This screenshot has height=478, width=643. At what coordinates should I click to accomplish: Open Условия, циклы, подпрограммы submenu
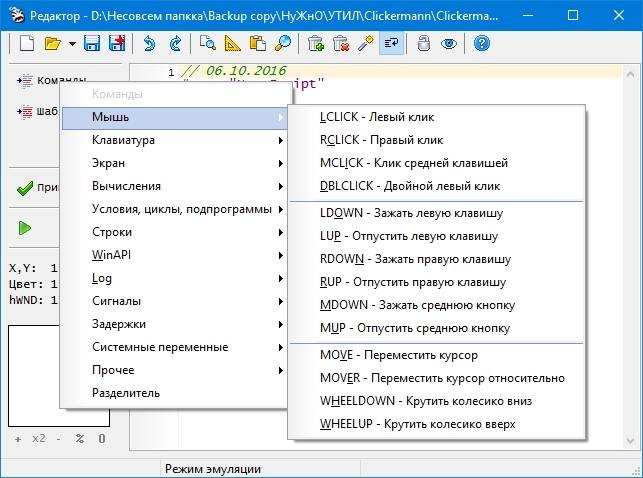click(175, 209)
